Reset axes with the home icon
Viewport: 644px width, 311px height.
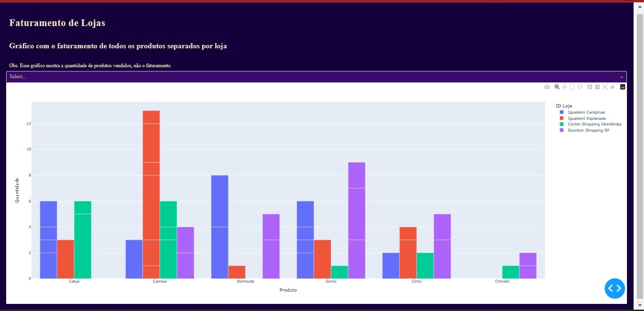(x=612, y=87)
